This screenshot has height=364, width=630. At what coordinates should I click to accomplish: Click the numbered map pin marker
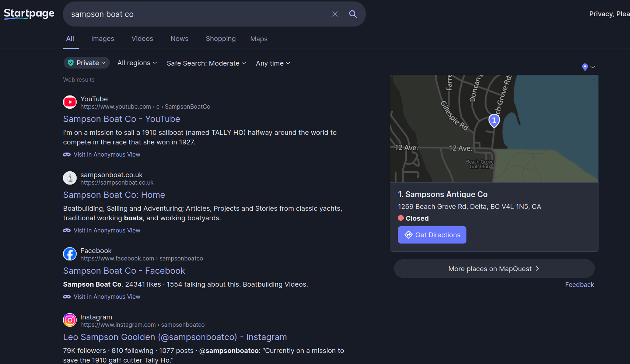click(494, 120)
